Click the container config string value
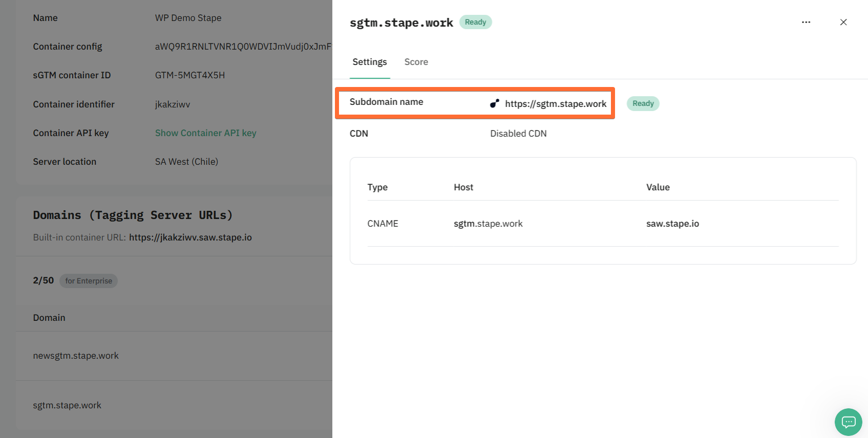This screenshot has width=868, height=438. tap(243, 47)
